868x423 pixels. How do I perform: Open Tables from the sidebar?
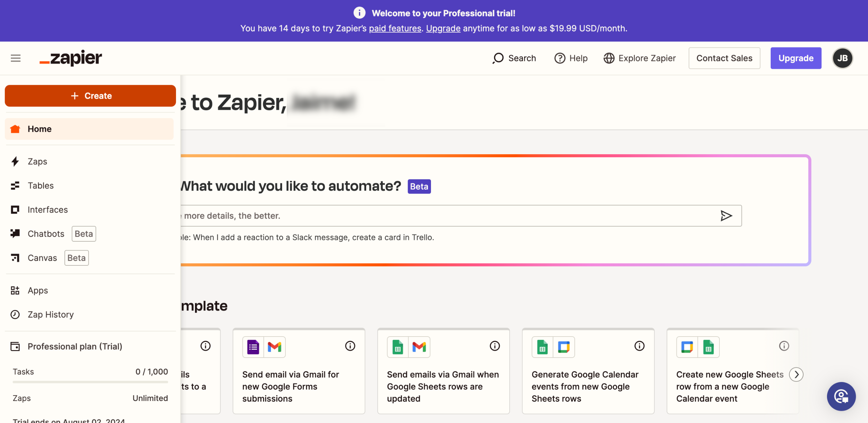pos(41,186)
